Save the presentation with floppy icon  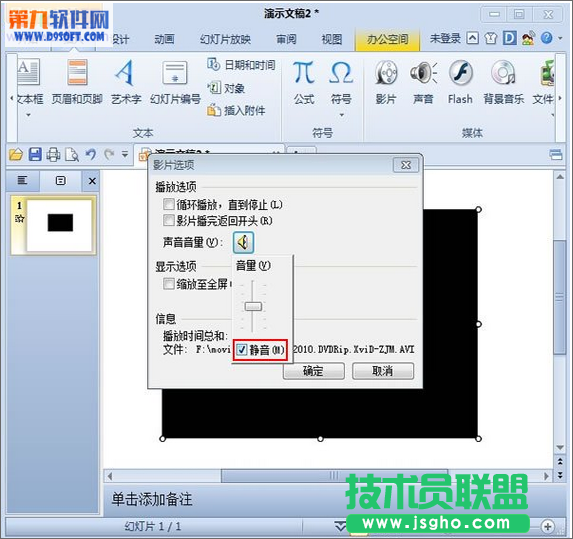(35, 155)
